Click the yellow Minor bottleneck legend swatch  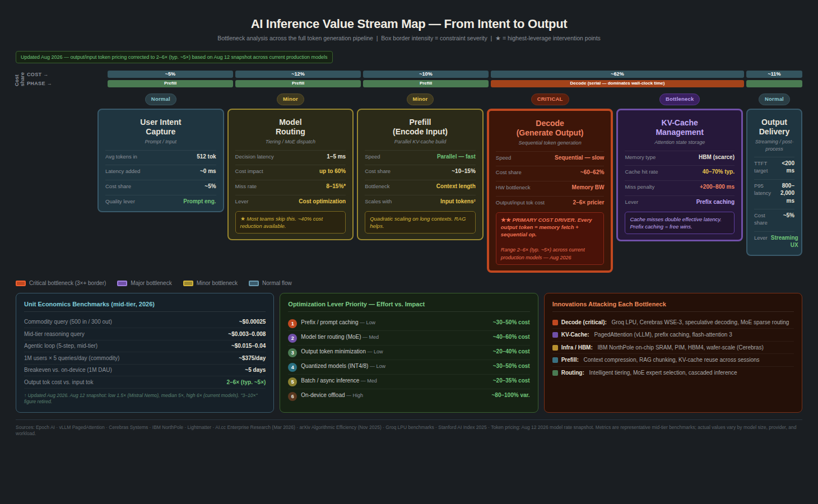188,283
